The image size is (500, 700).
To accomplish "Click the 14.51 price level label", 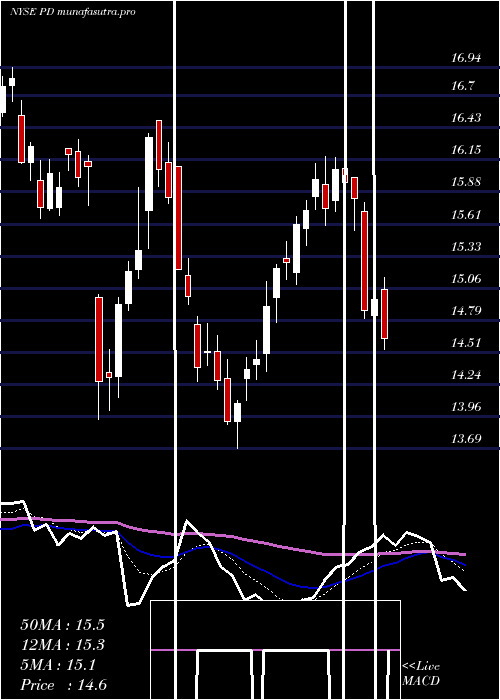I will [467, 343].
